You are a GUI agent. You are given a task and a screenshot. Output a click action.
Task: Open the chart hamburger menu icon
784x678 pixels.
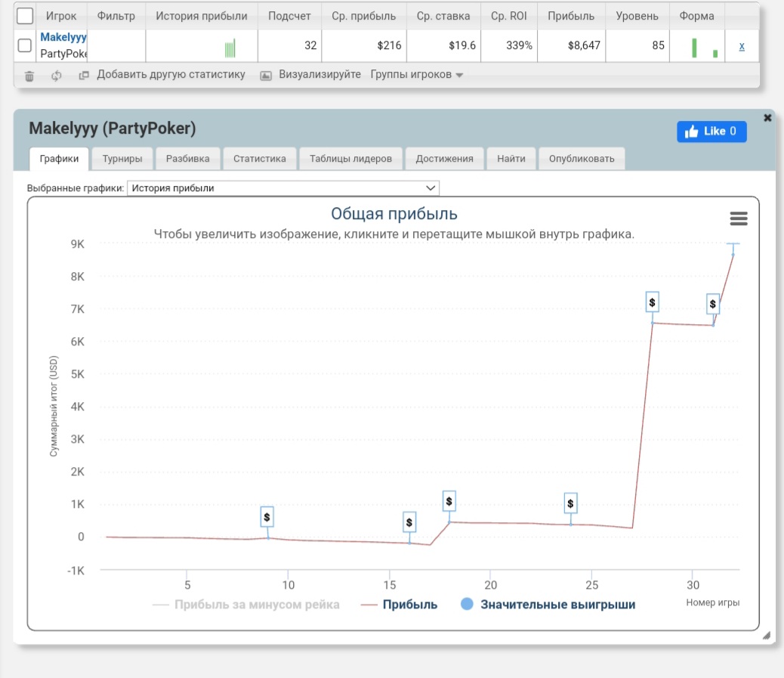[738, 218]
